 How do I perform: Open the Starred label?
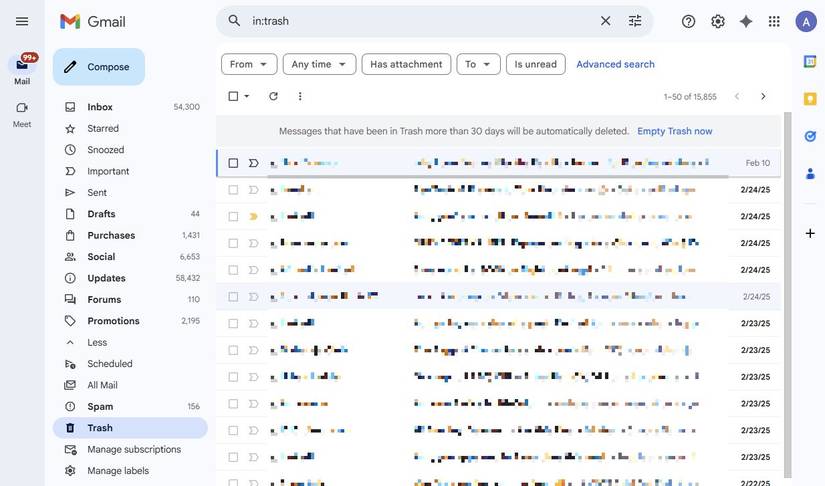click(x=130, y=128)
